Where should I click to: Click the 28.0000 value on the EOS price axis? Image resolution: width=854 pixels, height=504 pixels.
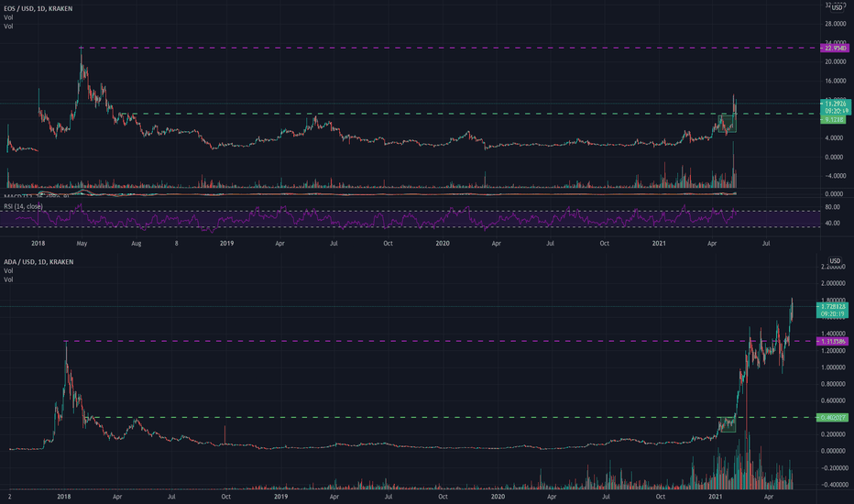(836, 24)
